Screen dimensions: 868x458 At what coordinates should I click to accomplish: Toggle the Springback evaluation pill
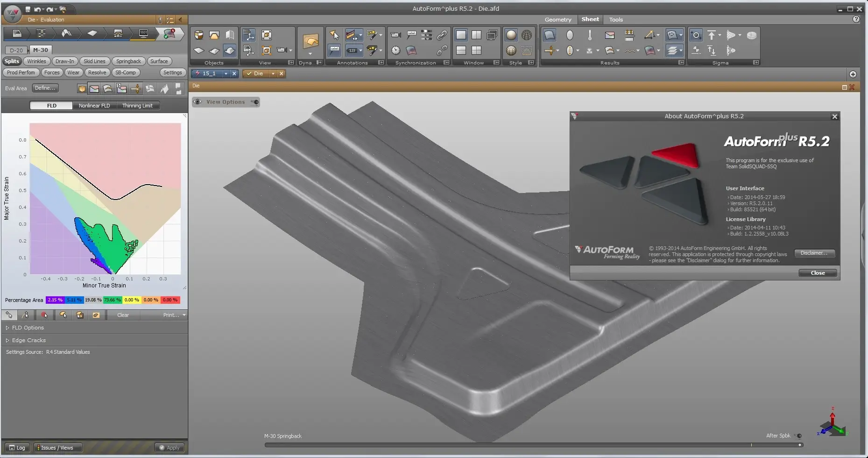128,61
